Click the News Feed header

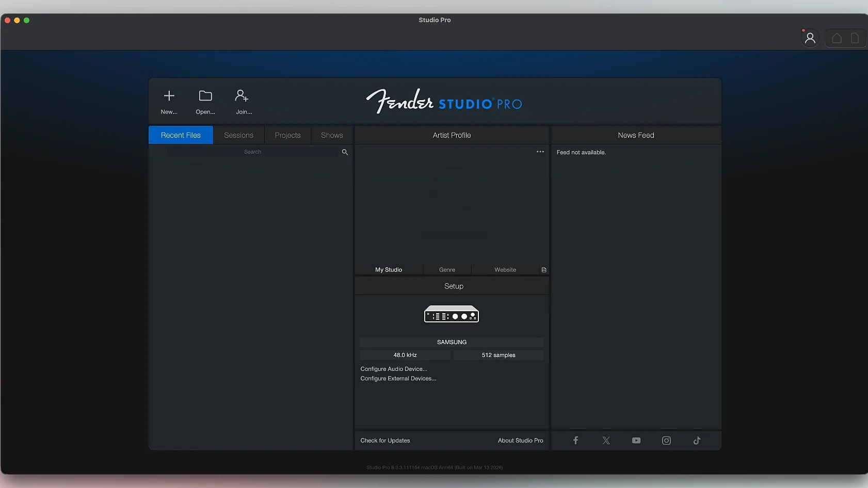pyautogui.click(x=636, y=135)
